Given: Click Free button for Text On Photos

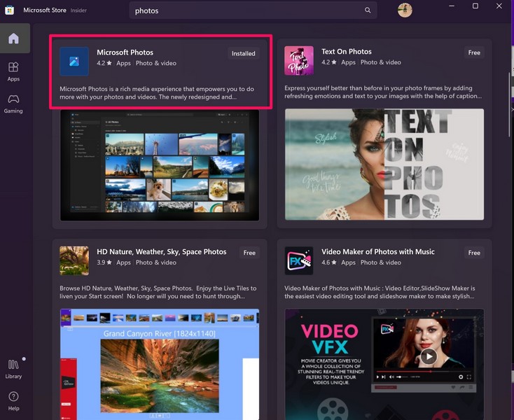Looking at the screenshot, I should click(x=474, y=52).
